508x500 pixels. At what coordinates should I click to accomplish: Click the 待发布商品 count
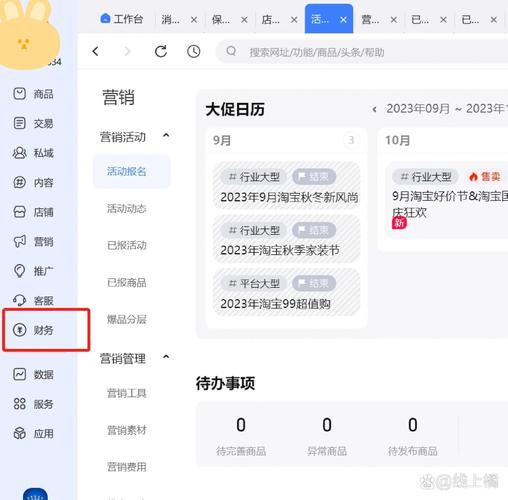413,425
